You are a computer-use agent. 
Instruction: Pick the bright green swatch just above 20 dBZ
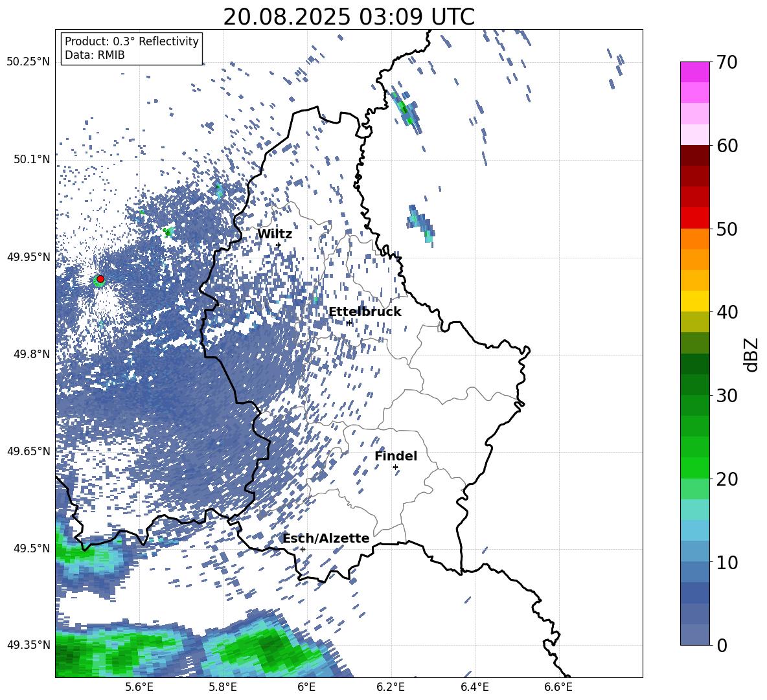pyautogui.click(x=694, y=468)
